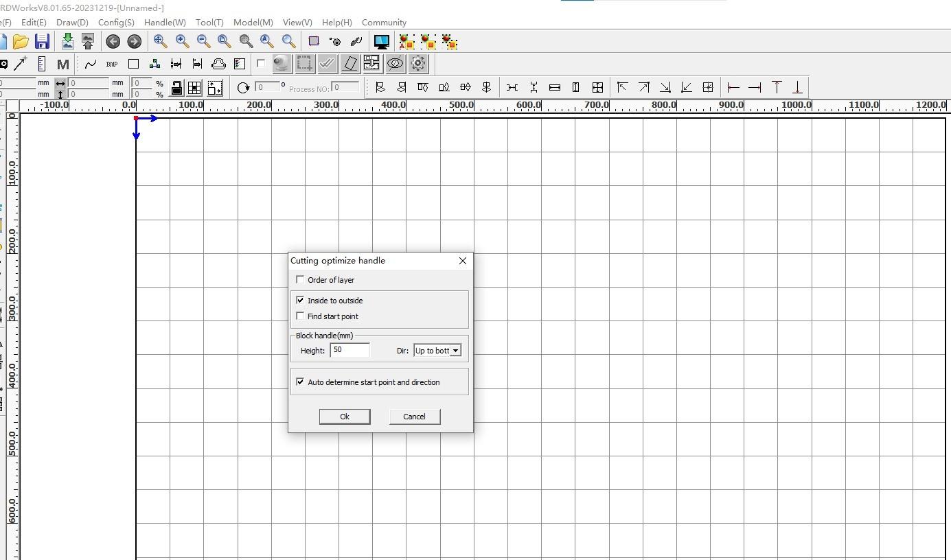The image size is (951, 560).
Task: Close the Cutting optimize handle dialog
Action: [463, 261]
